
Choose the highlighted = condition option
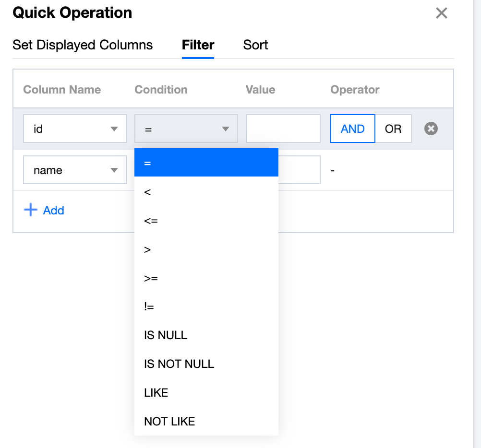[x=206, y=163]
